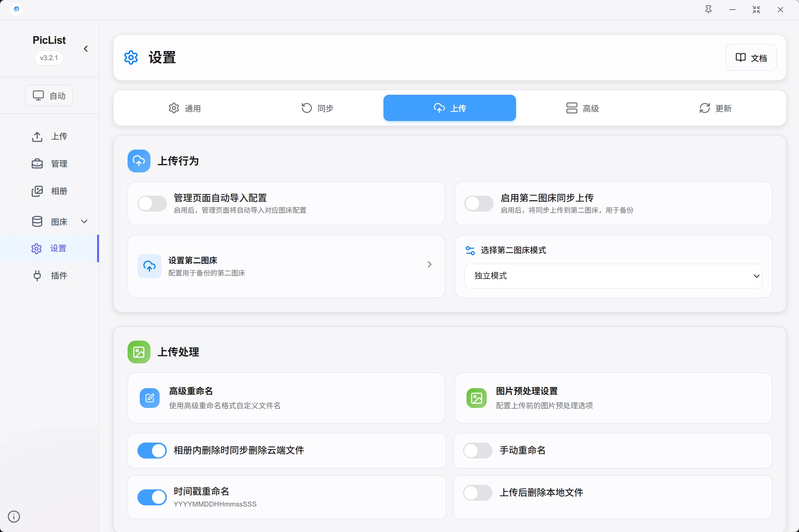Open the set second picbed (设置第二图床) row
The image size is (799, 532).
286,266
